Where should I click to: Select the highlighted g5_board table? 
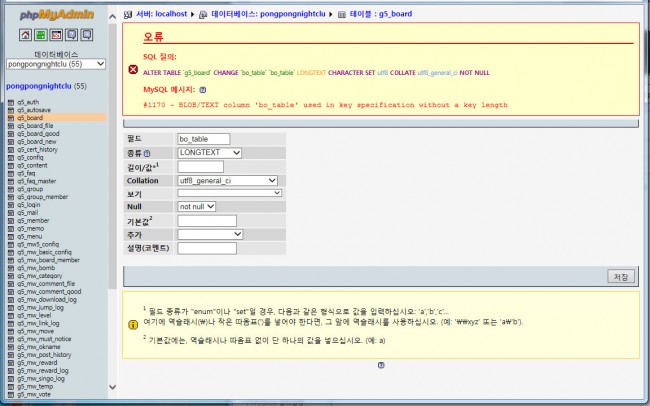30,118
